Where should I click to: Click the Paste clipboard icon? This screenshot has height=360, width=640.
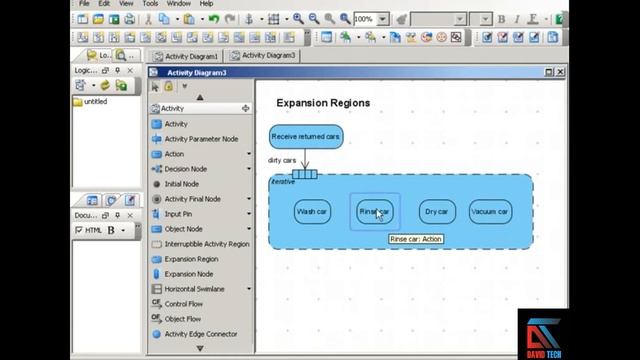189,19
